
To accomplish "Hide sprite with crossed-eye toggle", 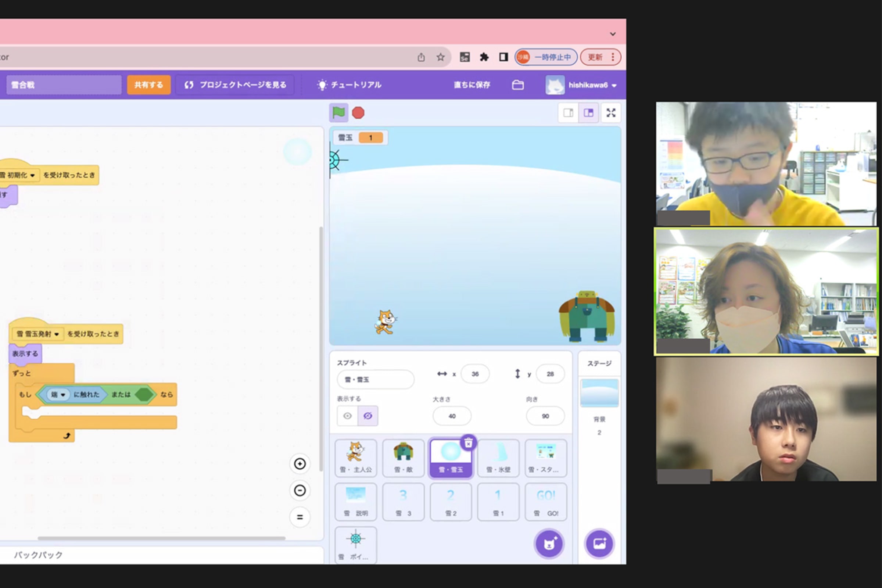I will [x=368, y=416].
